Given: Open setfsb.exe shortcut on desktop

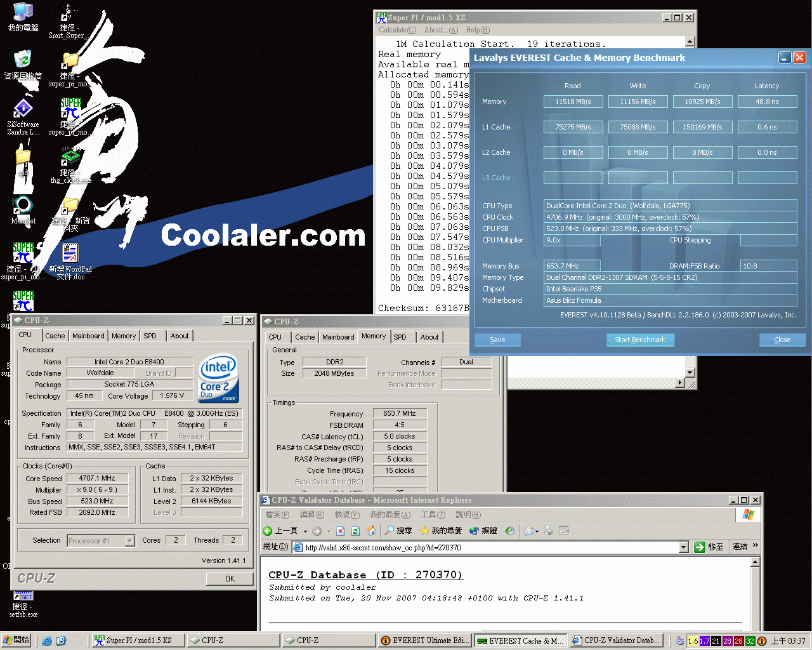Looking at the screenshot, I should pyautogui.click(x=23, y=605).
